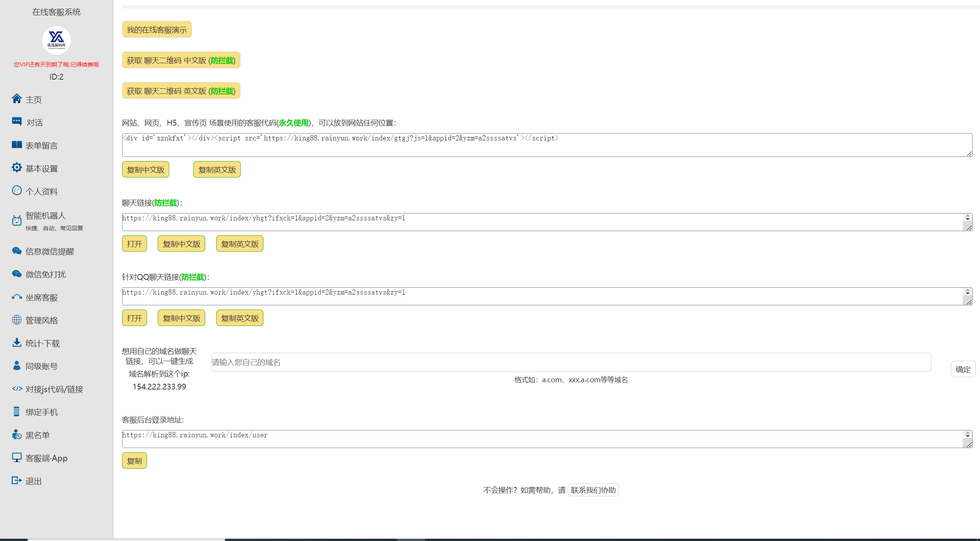Click the WeChat icon beside 信息微信提醒
980x541 pixels.
[x=16, y=251]
